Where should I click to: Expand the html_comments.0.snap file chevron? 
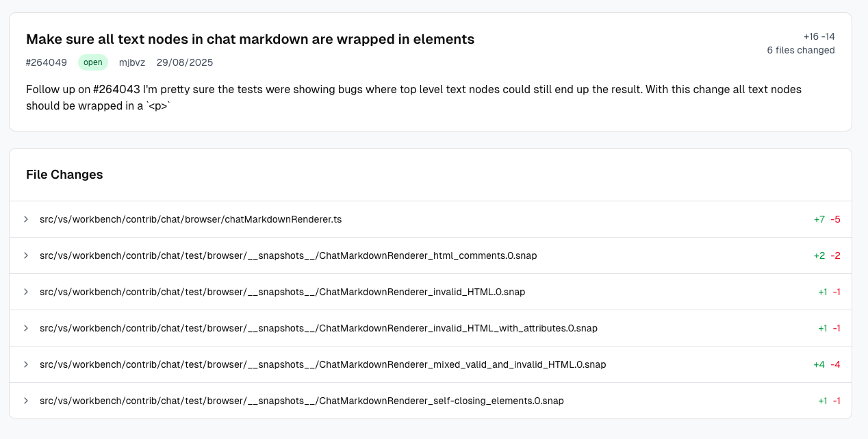click(x=26, y=255)
